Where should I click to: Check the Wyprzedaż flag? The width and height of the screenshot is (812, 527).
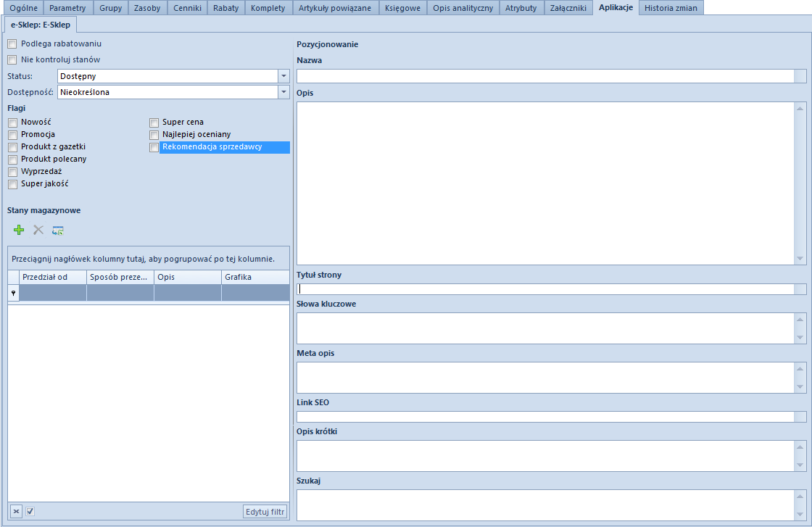pos(13,172)
